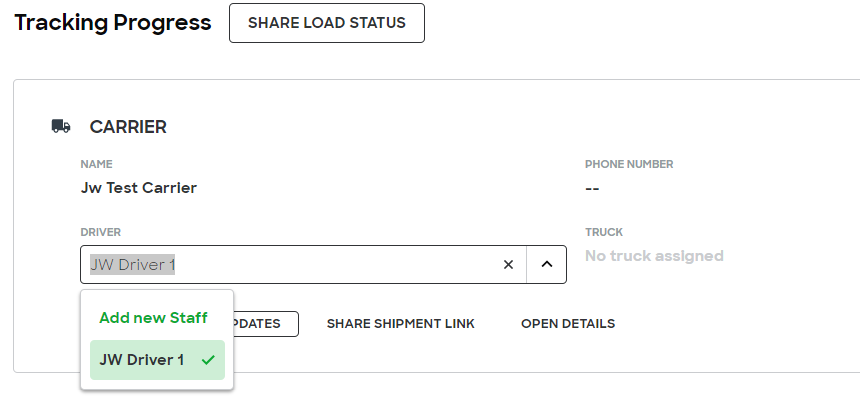
Task: Click the TRUCK field label
Action: pos(604,232)
